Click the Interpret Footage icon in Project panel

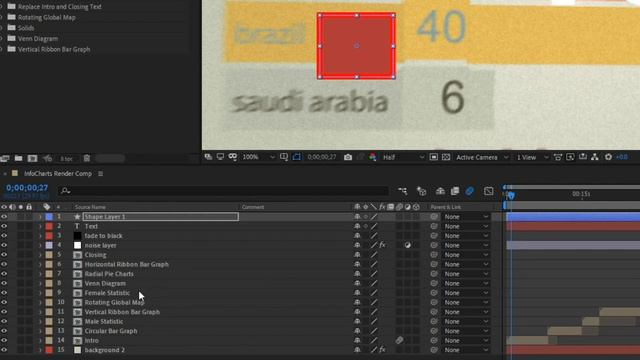point(4,158)
